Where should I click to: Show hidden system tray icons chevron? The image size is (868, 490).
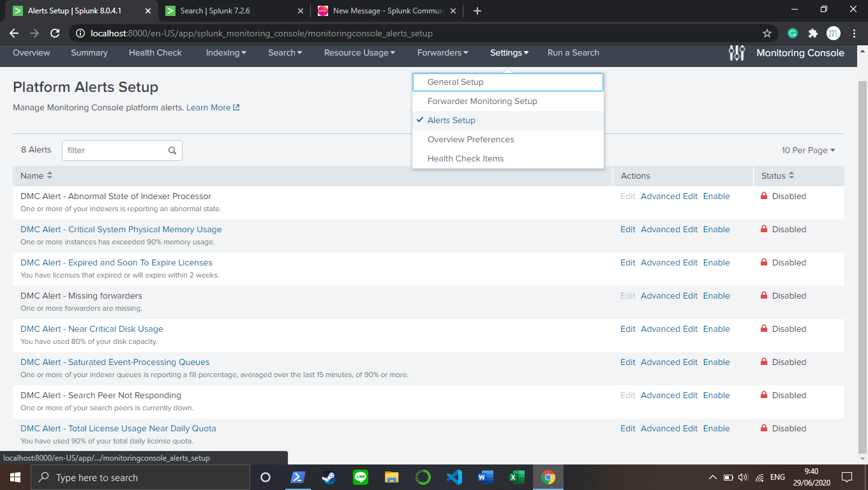point(713,477)
